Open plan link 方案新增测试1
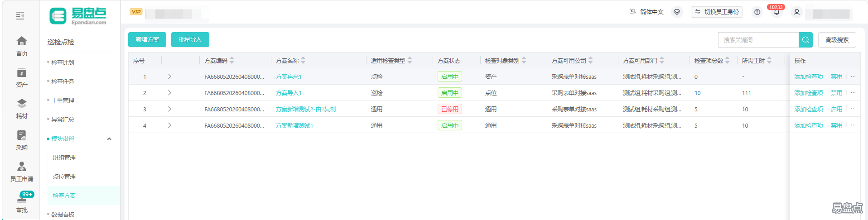This screenshot has width=868, height=220. [x=294, y=125]
